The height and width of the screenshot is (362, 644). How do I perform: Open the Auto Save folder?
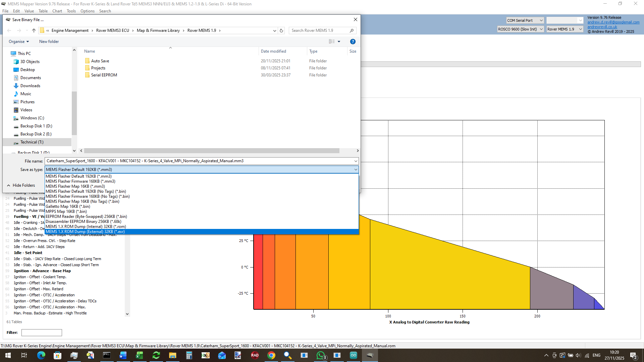point(100,61)
